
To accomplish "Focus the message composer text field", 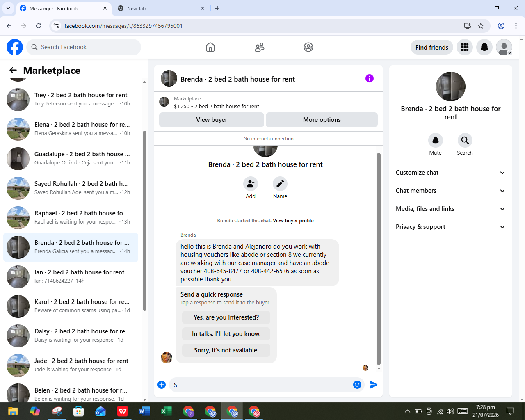I will (260, 385).
